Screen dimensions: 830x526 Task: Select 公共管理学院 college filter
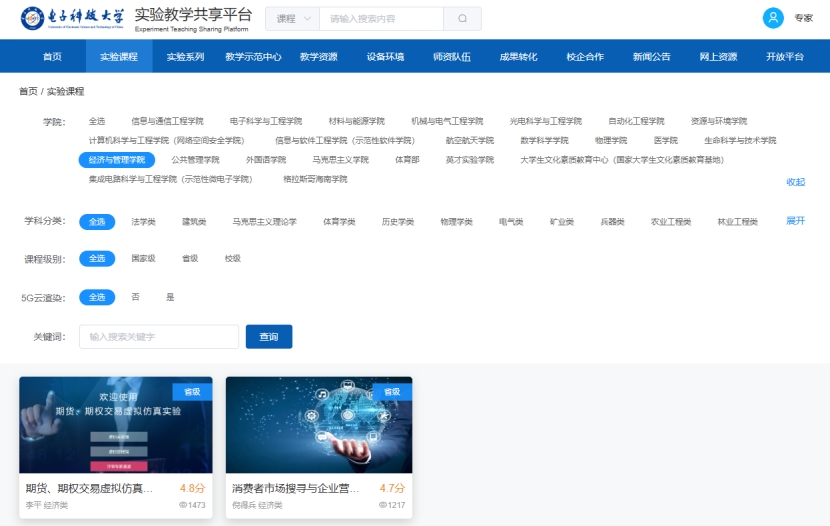(195, 160)
